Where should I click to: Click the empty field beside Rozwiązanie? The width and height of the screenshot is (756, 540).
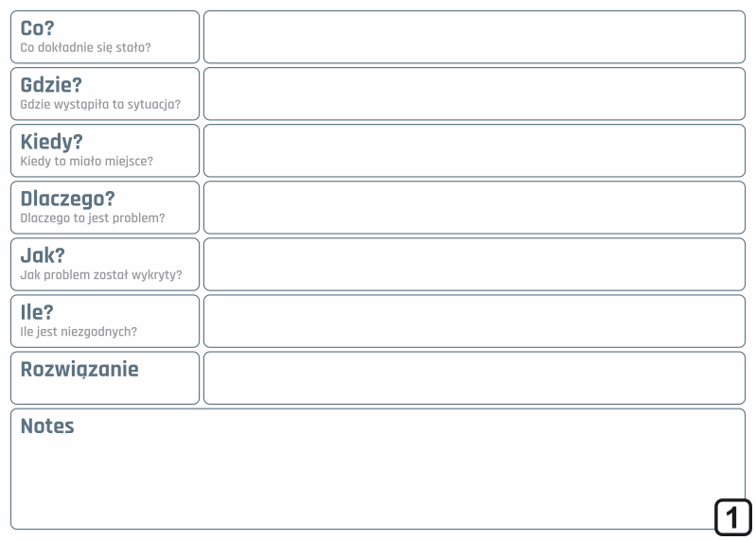click(474, 378)
